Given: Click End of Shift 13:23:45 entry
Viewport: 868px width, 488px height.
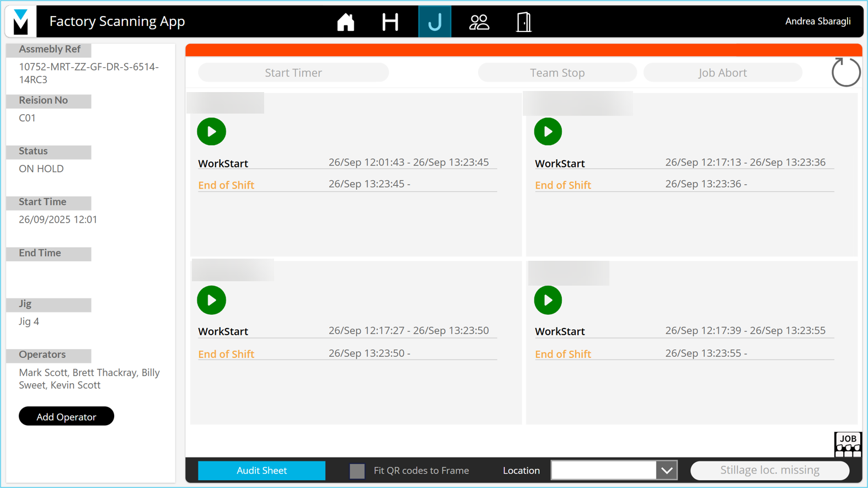Looking at the screenshot, I should [x=347, y=185].
